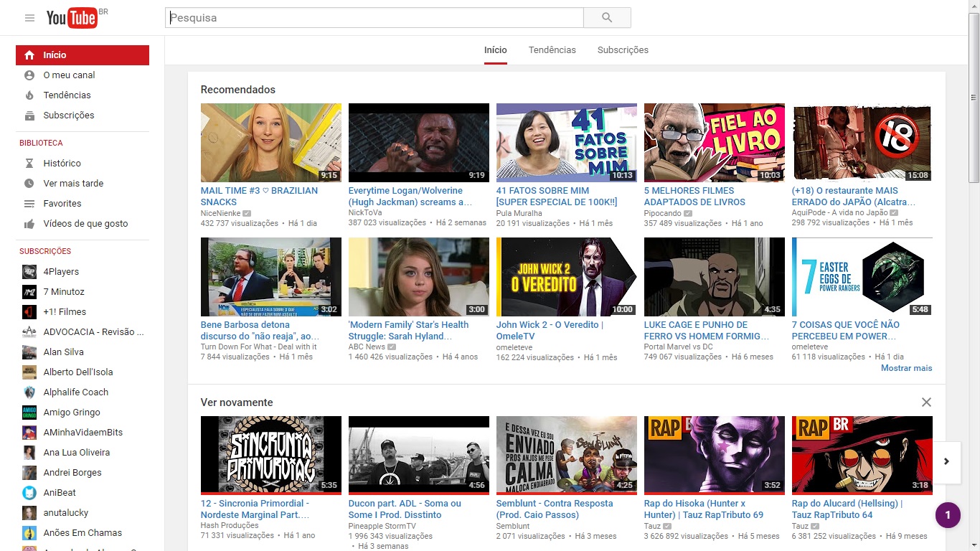This screenshot has height=551, width=980.
Task: Click the next arrow in Ver novamente carousel
Action: (x=946, y=461)
